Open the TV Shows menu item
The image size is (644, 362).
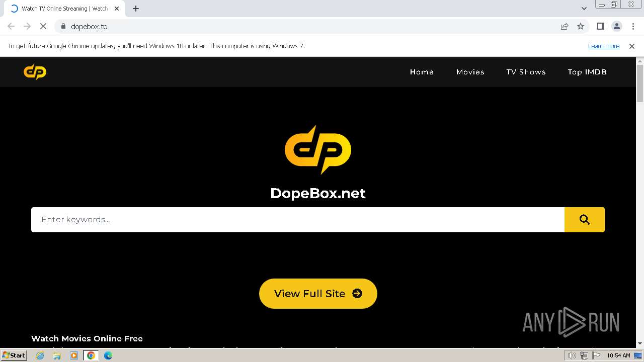tap(526, 72)
